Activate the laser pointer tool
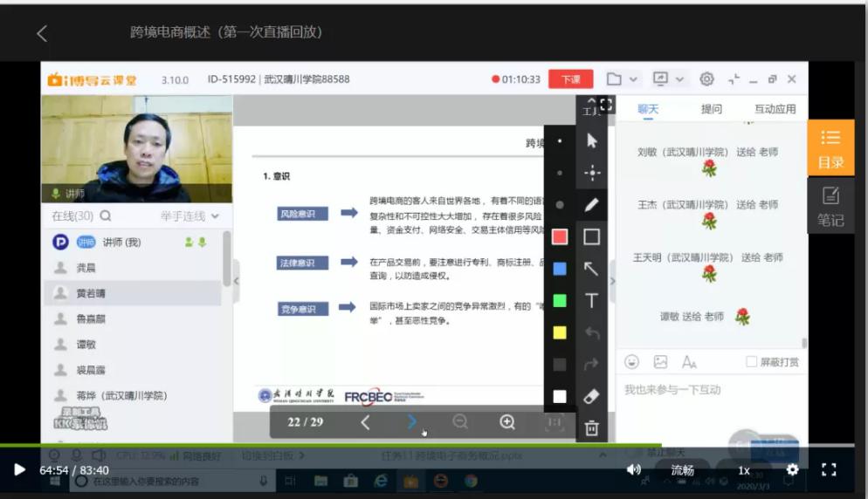868x499 pixels. click(x=591, y=173)
